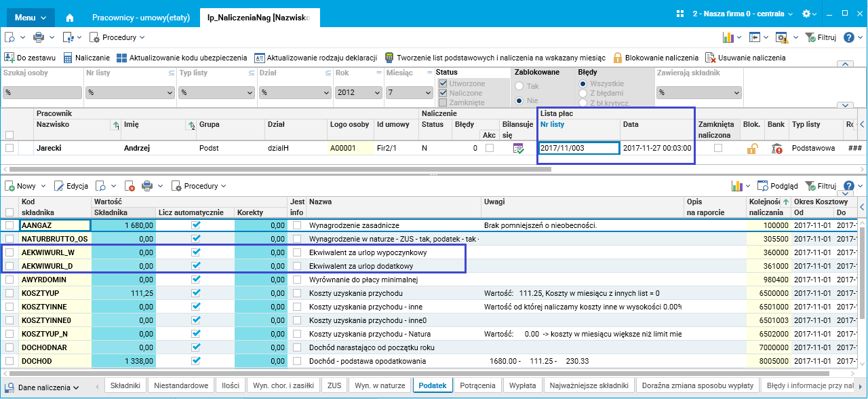Select the Zablokowane Tak radio button
This screenshot has height=399, width=868.
pos(520,86)
